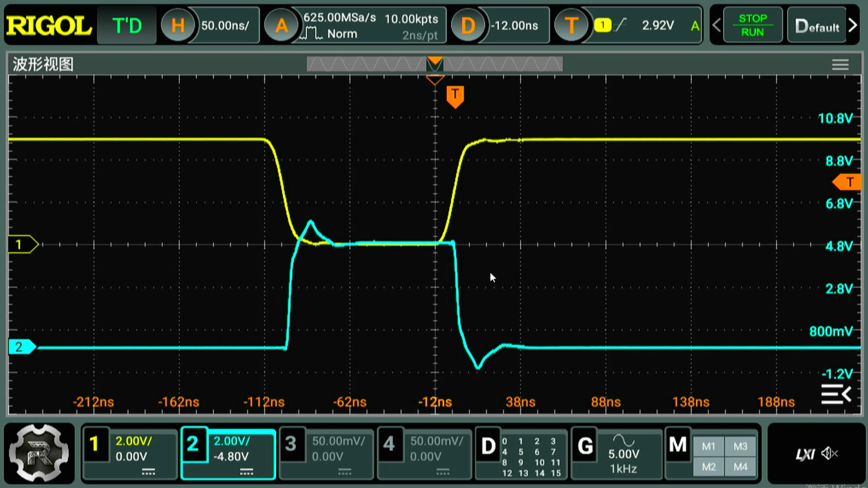Select math channel M1
This screenshot has width=868, height=488.
point(709,446)
